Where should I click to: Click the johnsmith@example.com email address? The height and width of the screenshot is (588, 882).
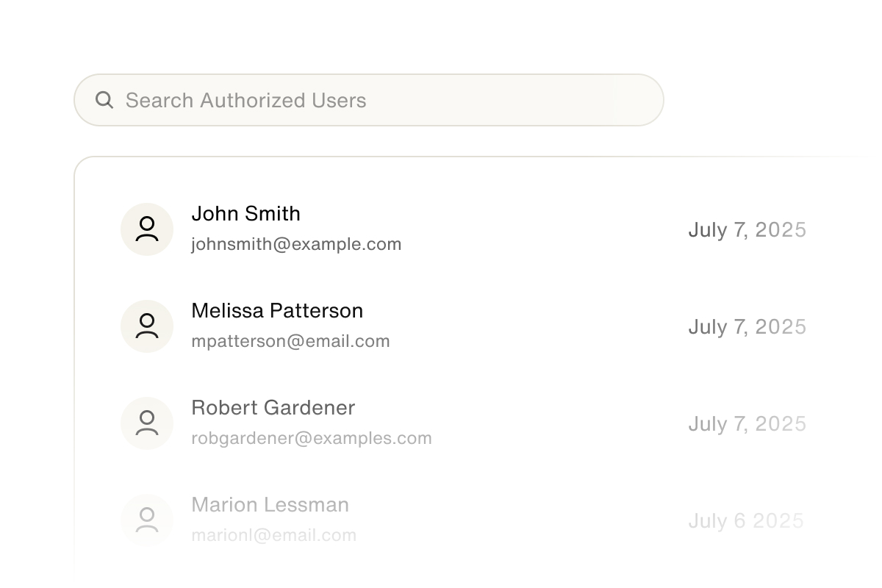click(x=296, y=244)
